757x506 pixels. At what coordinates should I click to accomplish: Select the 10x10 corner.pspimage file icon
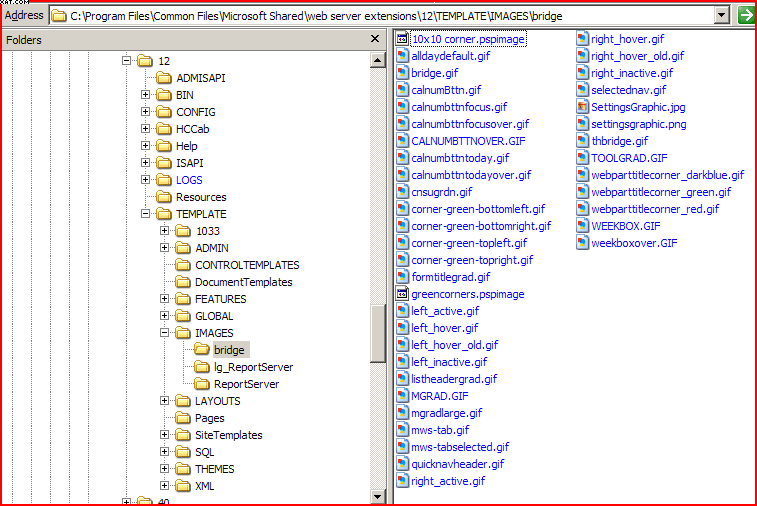[x=402, y=39]
